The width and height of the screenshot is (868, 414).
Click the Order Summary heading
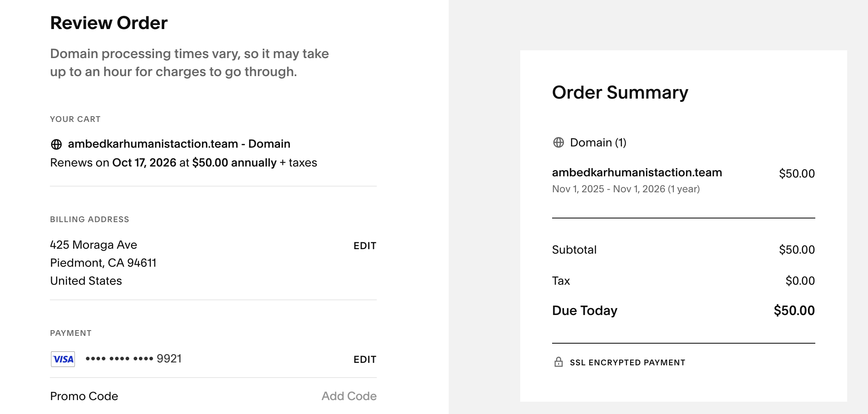pos(620,92)
